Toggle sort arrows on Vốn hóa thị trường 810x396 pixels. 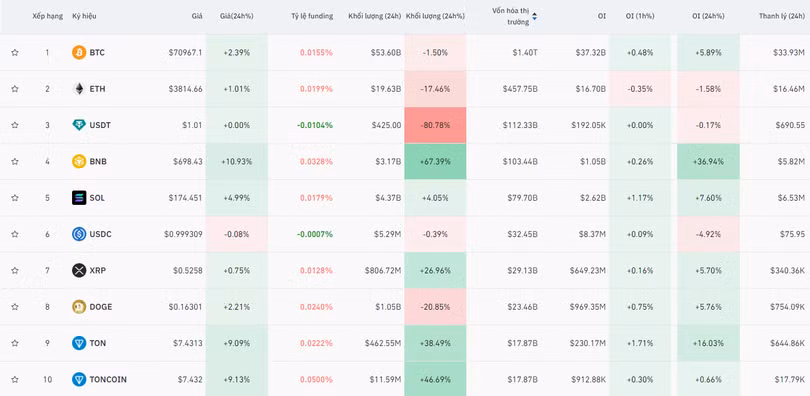(534, 17)
